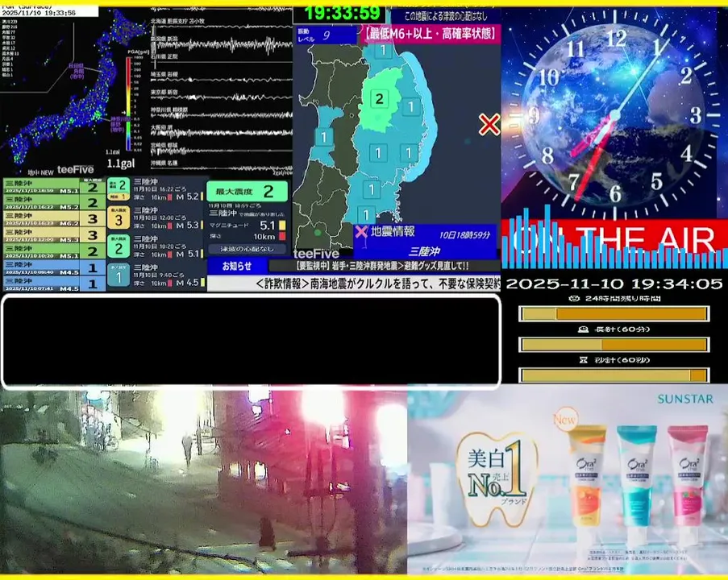The width and height of the screenshot is (728, 580).
Task: Click the 地震情報 三陸沖 info box
Action: pos(425,242)
